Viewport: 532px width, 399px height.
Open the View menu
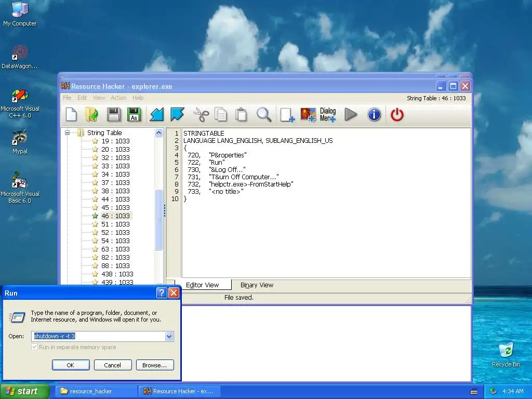pyautogui.click(x=99, y=98)
